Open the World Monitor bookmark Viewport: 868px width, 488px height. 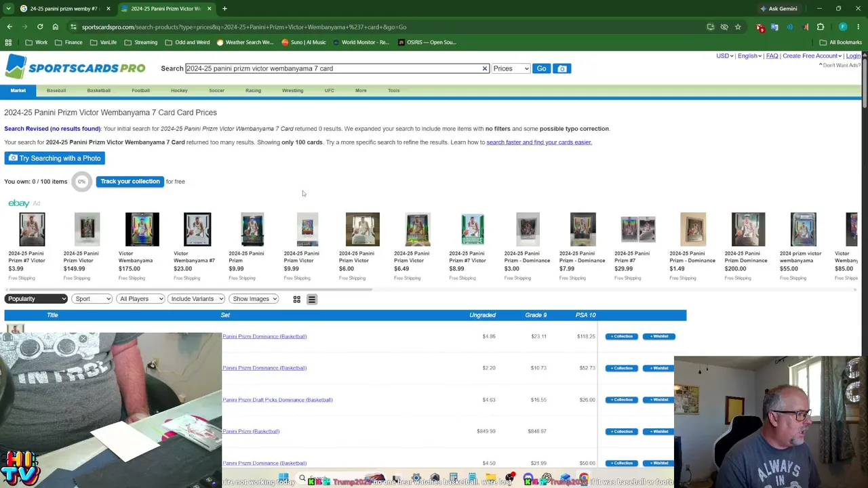360,42
